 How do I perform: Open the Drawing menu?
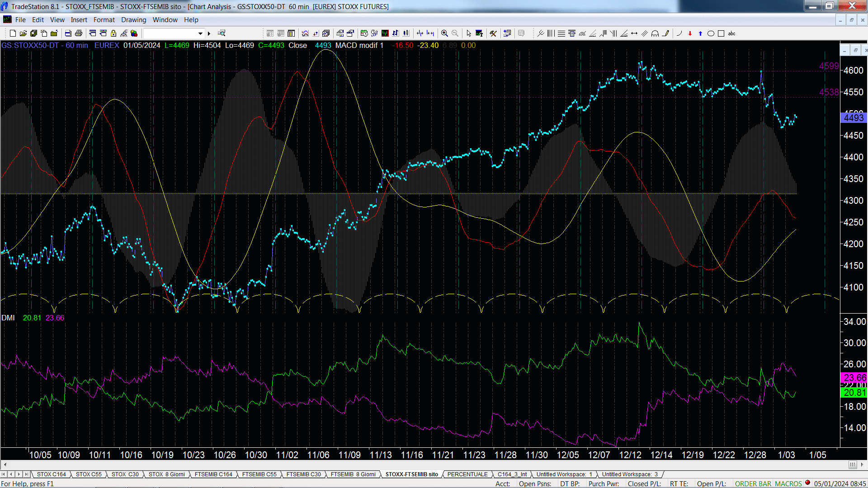pos(133,20)
